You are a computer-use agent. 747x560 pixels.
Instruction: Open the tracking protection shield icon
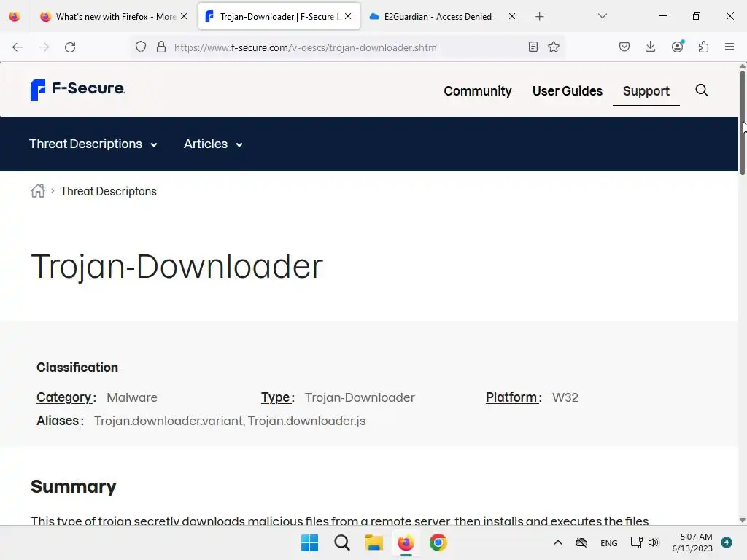click(141, 47)
